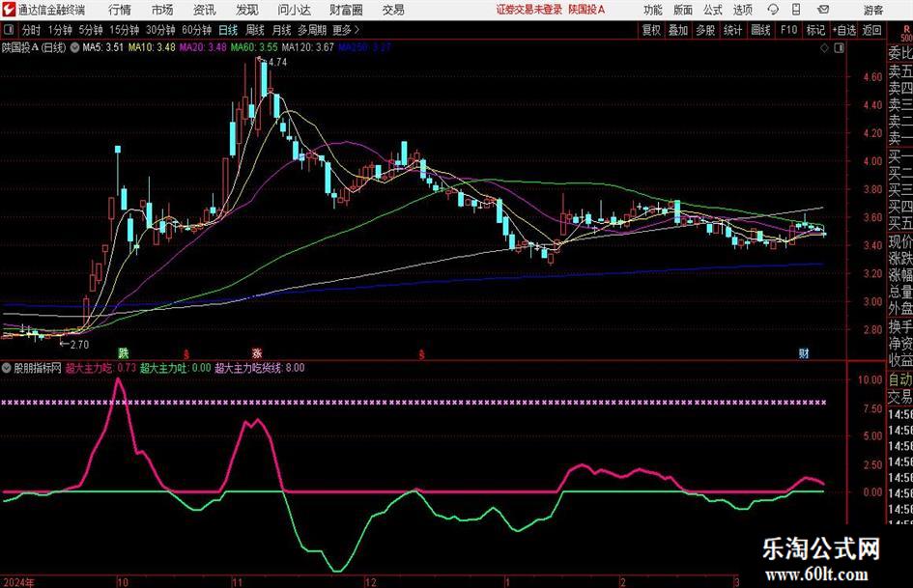913x588 pixels.
Task: Click the MA120: 3.67 indicator value
Action: coord(308,47)
